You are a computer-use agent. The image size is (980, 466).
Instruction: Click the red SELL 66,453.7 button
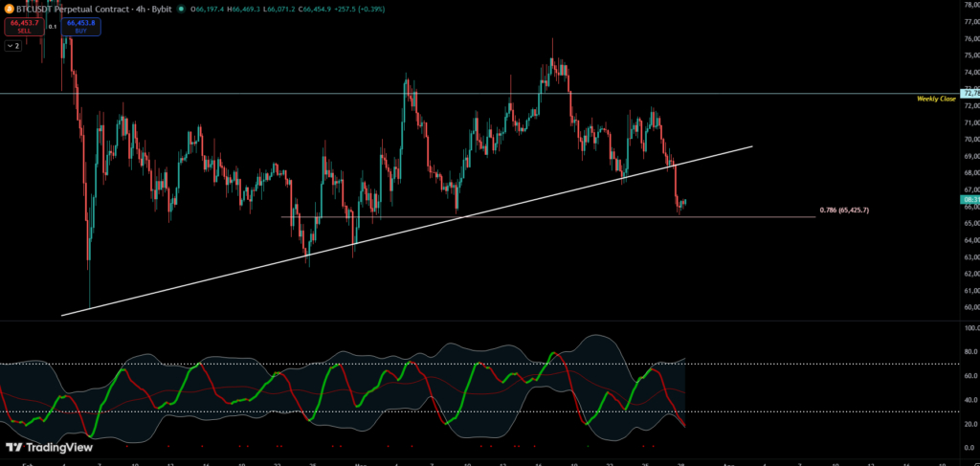[x=24, y=26]
